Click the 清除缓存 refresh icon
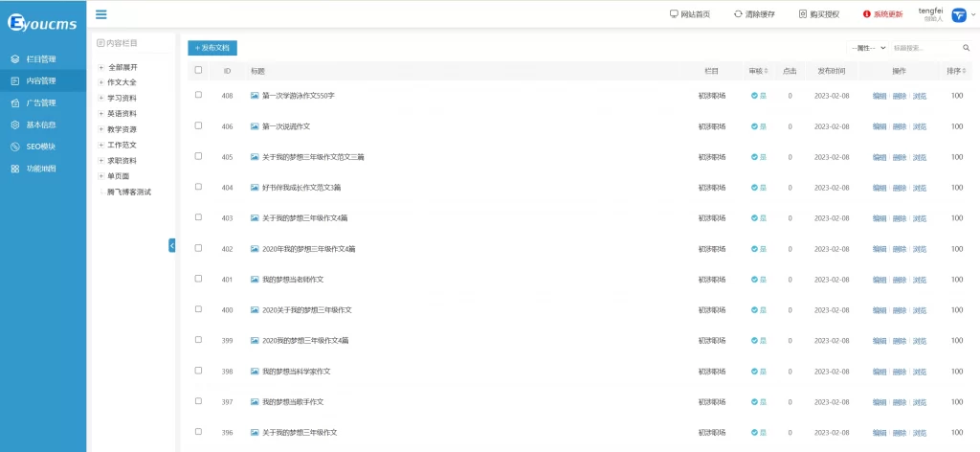Image resolution: width=980 pixels, height=452 pixels. [x=737, y=14]
